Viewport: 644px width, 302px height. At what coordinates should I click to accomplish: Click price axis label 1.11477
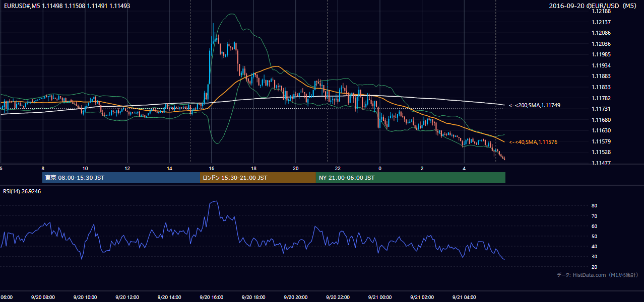pos(602,163)
